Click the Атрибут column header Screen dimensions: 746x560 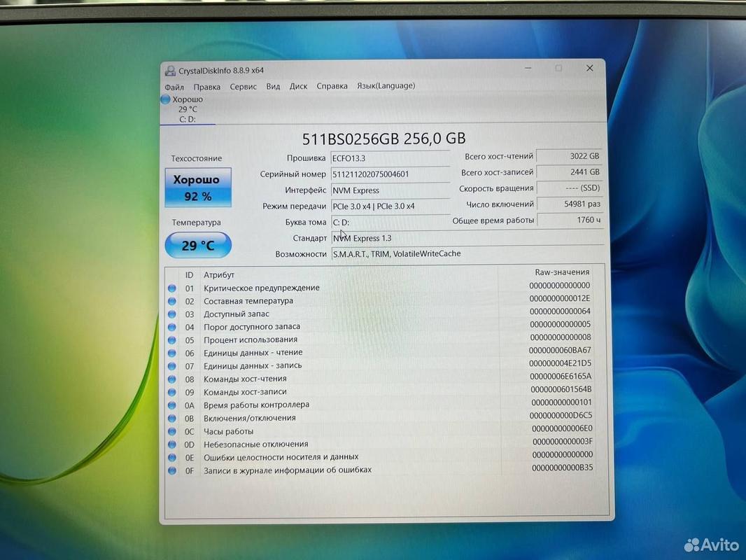[x=219, y=274]
